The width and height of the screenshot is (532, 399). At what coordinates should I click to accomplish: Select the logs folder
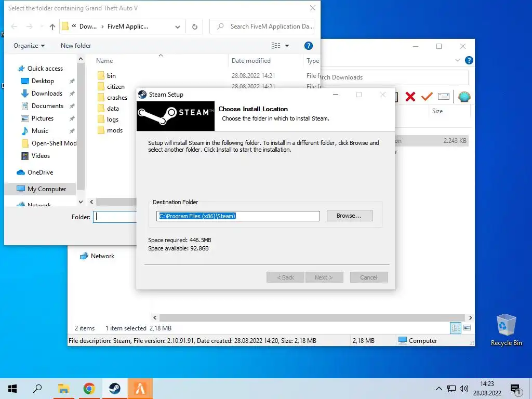pos(113,119)
